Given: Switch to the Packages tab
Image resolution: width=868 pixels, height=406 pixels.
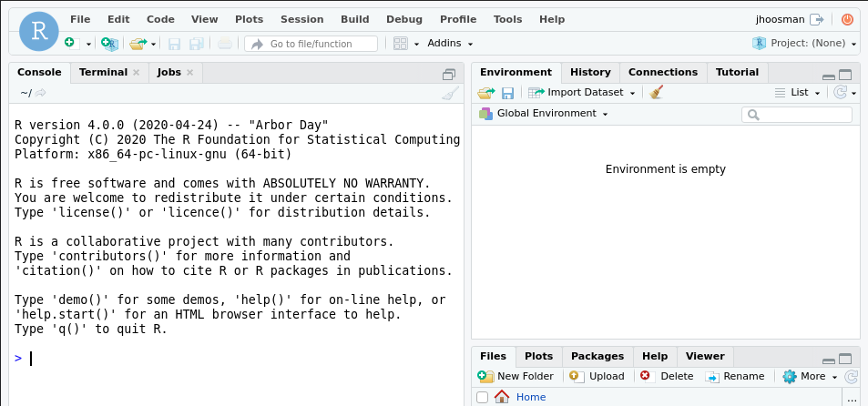Looking at the screenshot, I should click(x=597, y=356).
